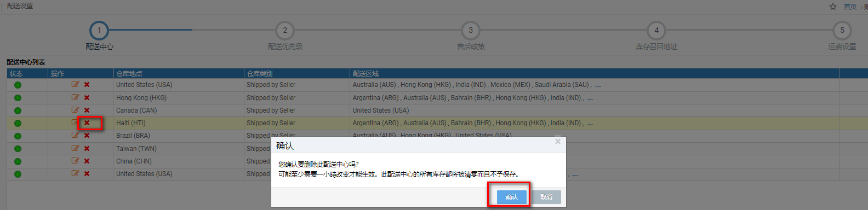
Task: Click Shipped by Seller in the Canada row
Action: click(271, 110)
